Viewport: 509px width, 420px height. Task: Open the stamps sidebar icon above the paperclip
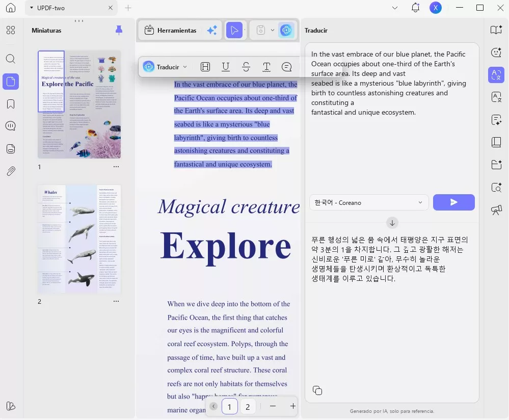pyautogui.click(x=11, y=149)
